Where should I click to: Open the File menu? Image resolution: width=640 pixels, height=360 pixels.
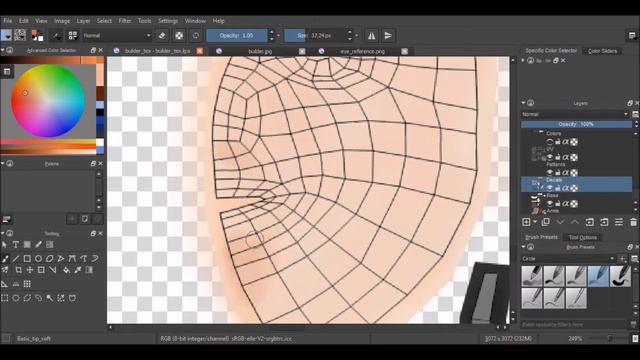click(8, 21)
